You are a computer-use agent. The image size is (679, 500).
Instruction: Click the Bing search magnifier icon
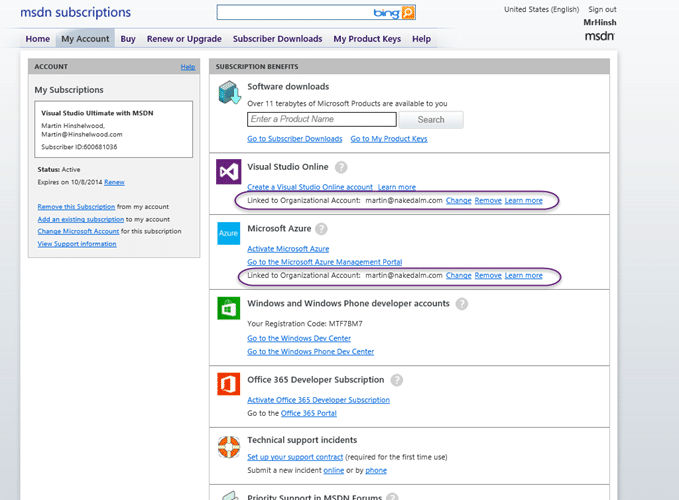coord(407,13)
